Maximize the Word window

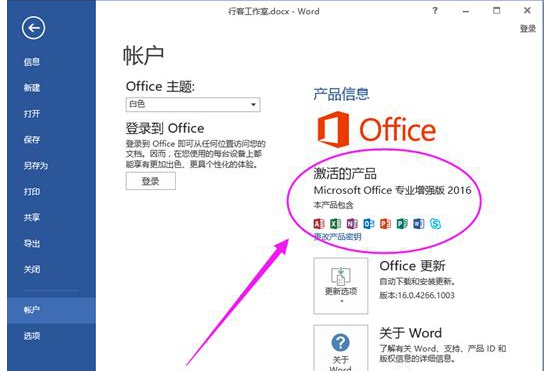tap(497, 11)
